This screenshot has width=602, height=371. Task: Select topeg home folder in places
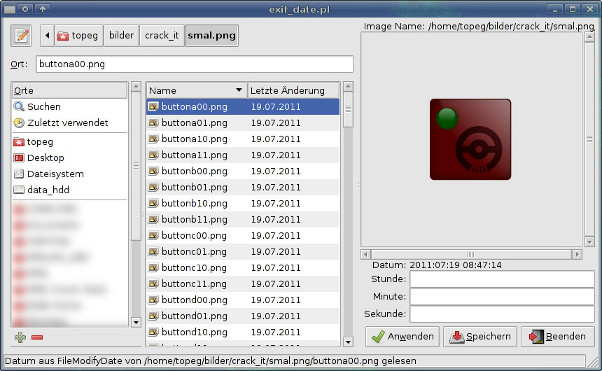(x=69, y=142)
